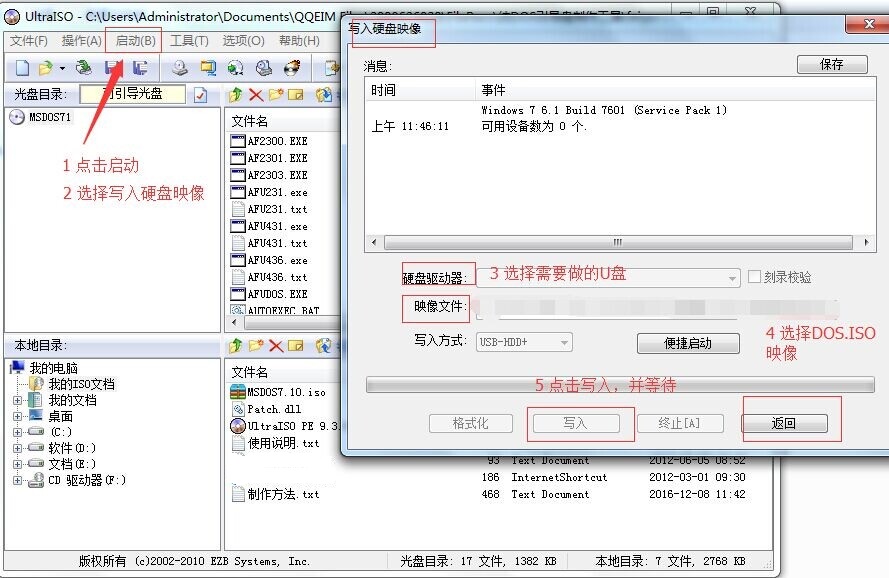This screenshot has width=889, height=578.
Task: Click the write progress bar
Action: click(x=620, y=385)
